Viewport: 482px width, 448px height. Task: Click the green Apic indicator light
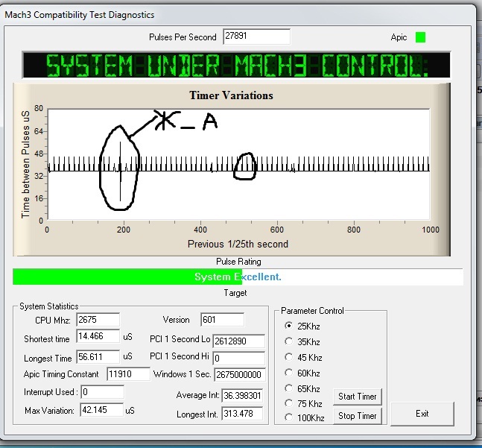tap(420, 37)
